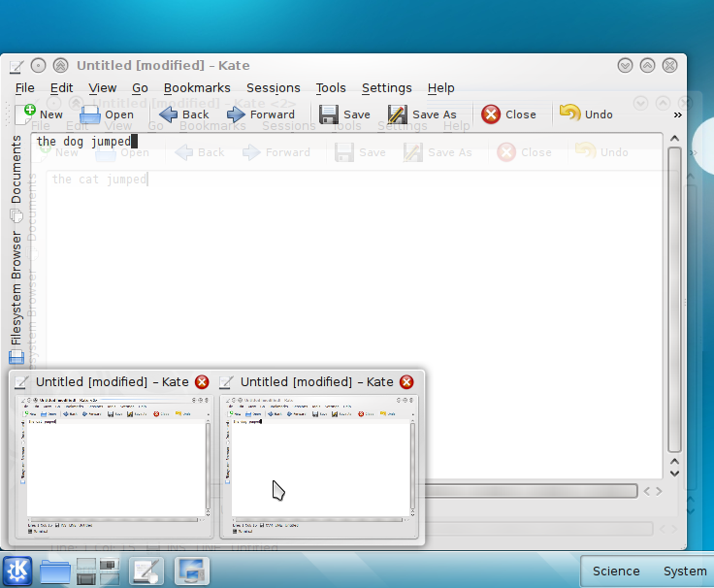Undo the last edit with the Undo icon
The image size is (714, 588).
pyautogui.click(x=569, y=113)
